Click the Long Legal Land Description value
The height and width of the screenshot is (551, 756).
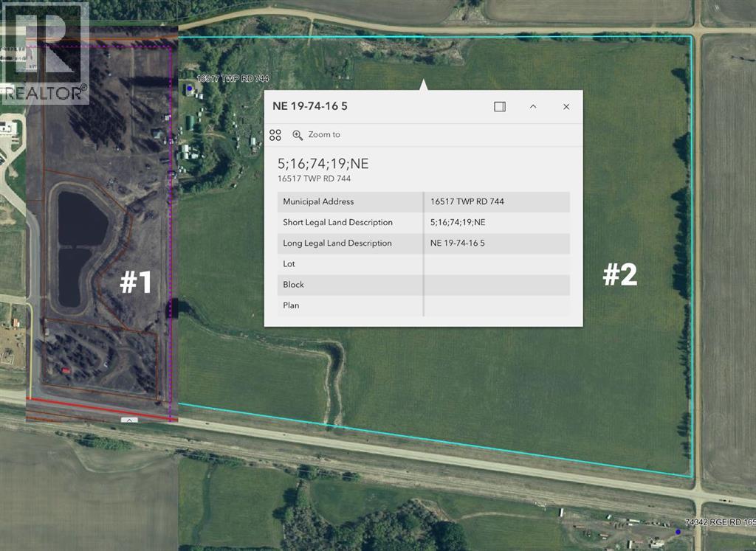(458, 243)
